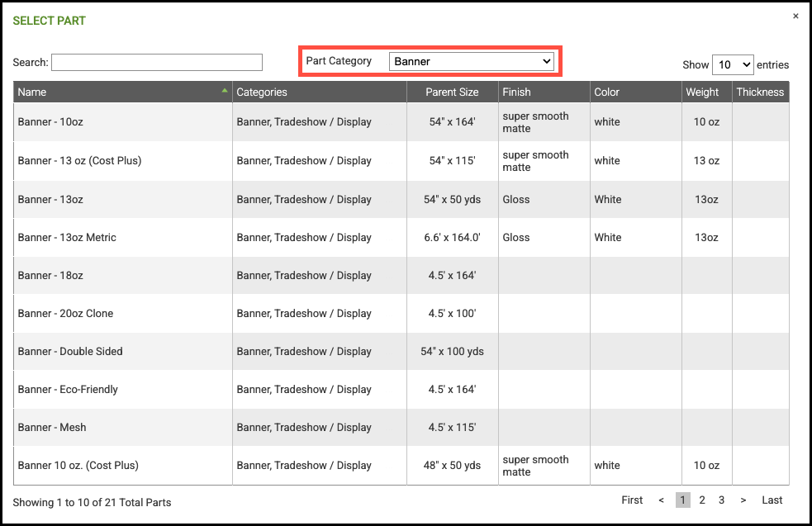This screenshot has width=812, height=526.
Task: Open the Part Category dropdown
Action: coord(471,62)
